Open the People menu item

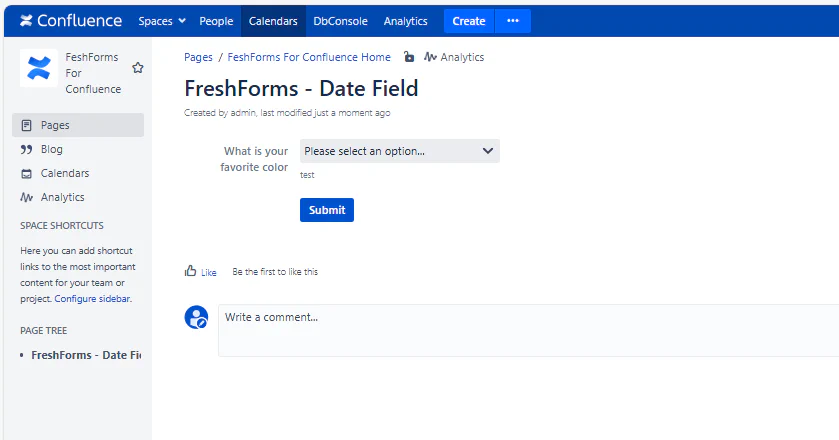click(x=216, y=21)
